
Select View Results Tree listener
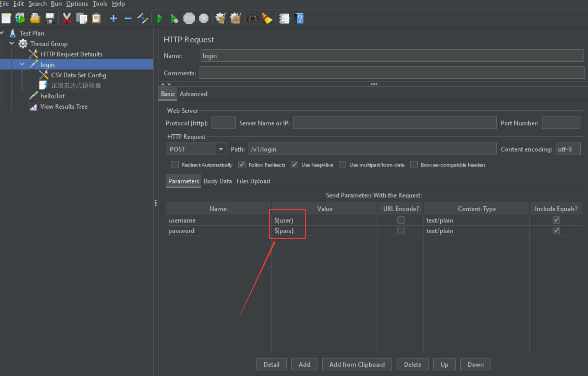pyautogui.click(x=64, y=107)
